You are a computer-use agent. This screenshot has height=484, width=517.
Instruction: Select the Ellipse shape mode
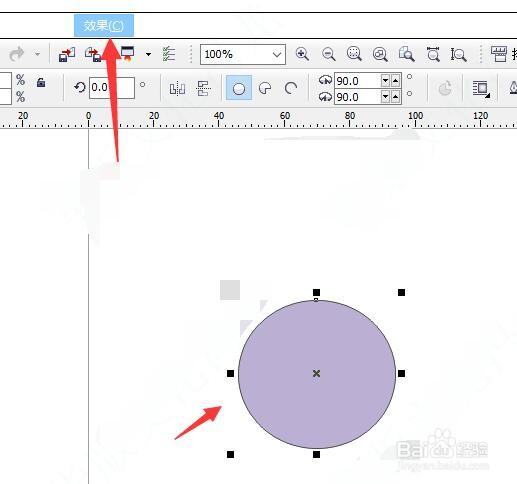click(x=239, y=88)
